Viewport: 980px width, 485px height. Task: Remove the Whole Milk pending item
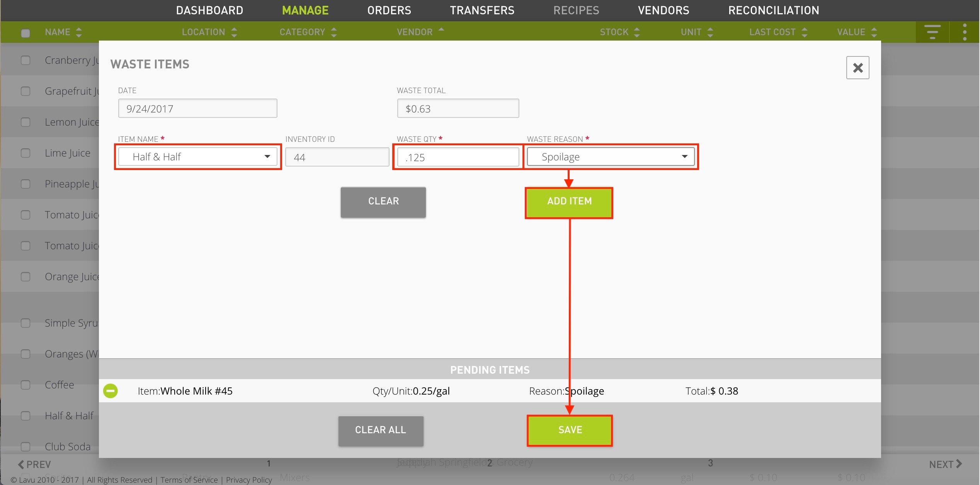pos(111,391)
